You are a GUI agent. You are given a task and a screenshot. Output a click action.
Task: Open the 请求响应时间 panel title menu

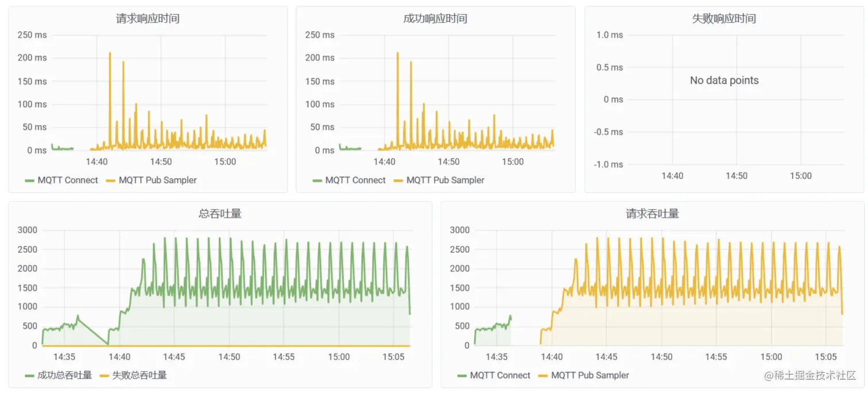coord(148,18)
